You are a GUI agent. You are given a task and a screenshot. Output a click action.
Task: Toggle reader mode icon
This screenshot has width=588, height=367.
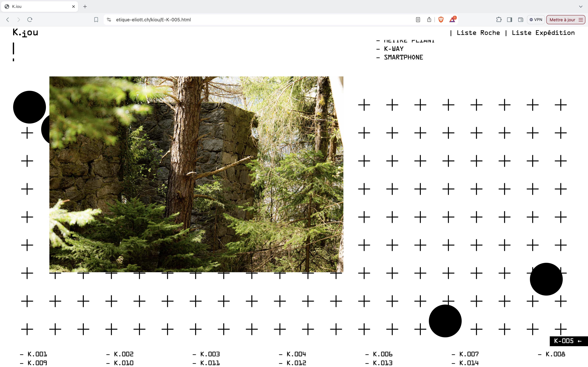418,20
